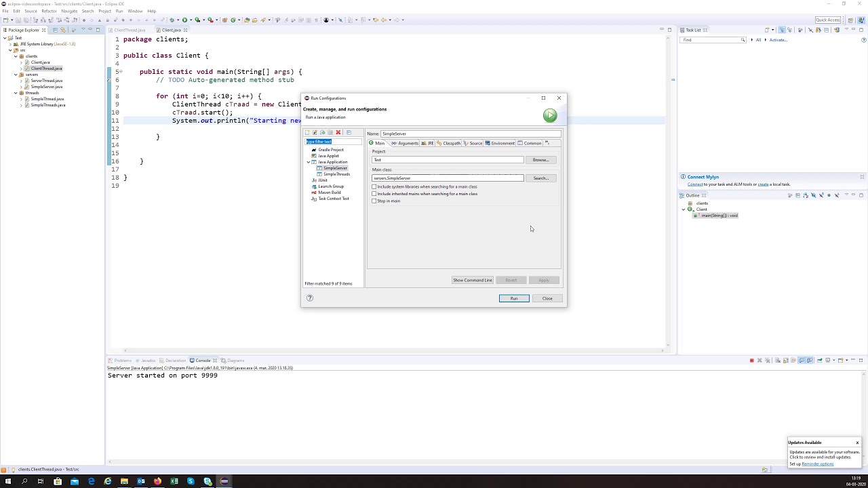Enable Include system libraries checkbox
Screen dimensions: 868x488
(x=374, y=186)
